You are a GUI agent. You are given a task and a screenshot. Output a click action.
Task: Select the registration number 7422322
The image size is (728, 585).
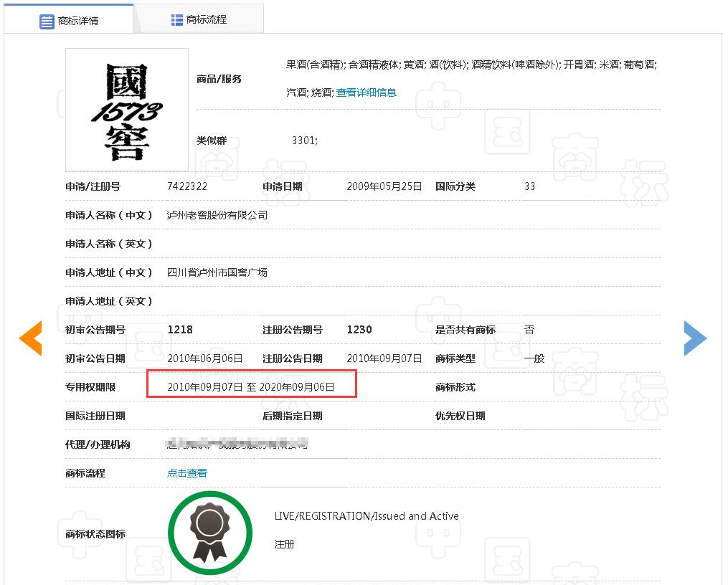(x=187, y=186)
